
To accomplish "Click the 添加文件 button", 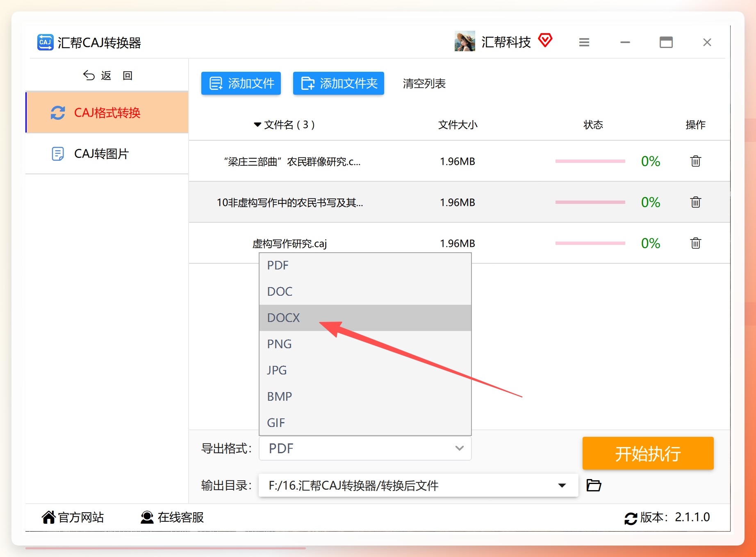I will (241, 83).
